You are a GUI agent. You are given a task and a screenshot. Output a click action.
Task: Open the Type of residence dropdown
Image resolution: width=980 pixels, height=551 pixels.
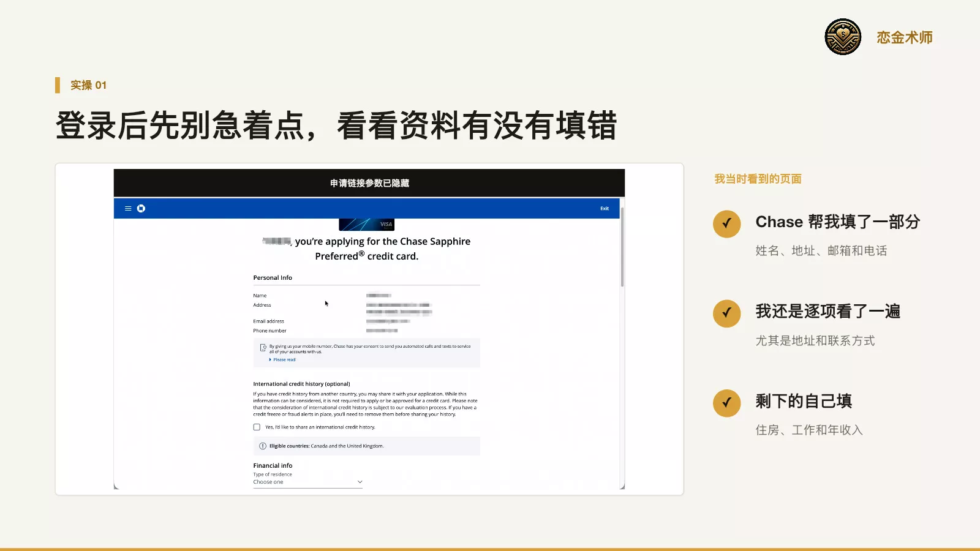[x=308, y=482]
